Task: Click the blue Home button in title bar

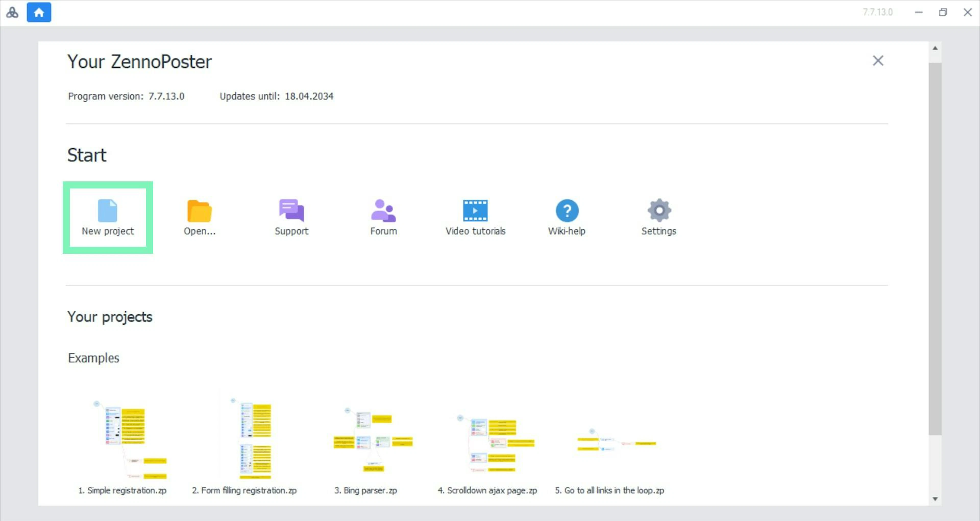Action: (39, 13)
